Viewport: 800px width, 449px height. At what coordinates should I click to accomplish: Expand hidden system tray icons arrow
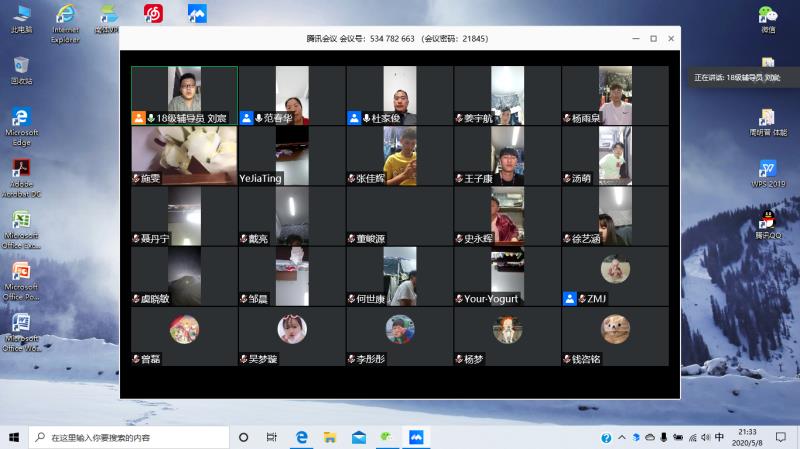click(x=620, y=438)
